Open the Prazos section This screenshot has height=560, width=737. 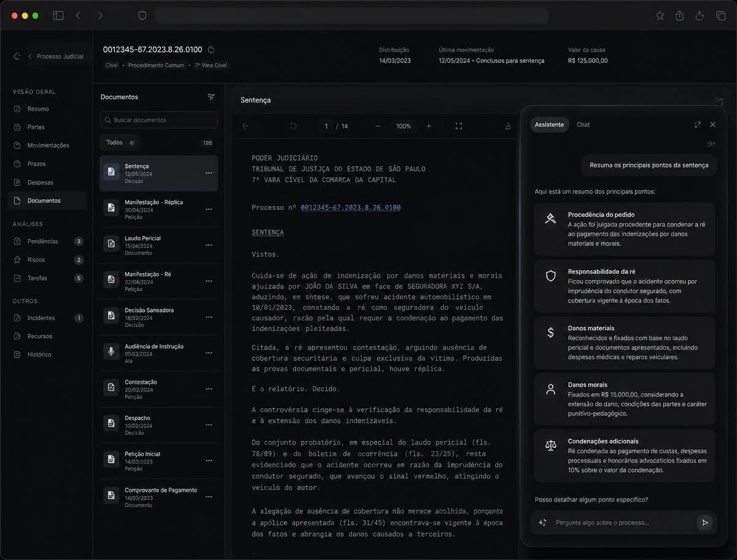[47, 164]
